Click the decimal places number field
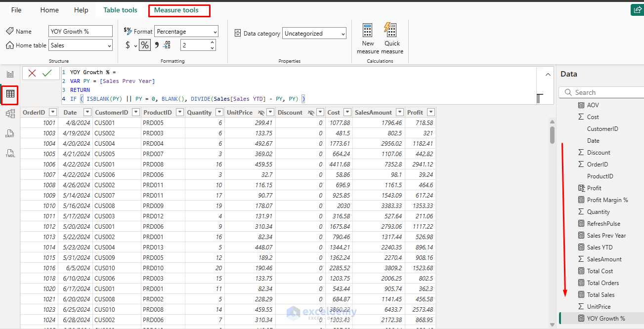The image size is (644, 329). tap(195, 45)
